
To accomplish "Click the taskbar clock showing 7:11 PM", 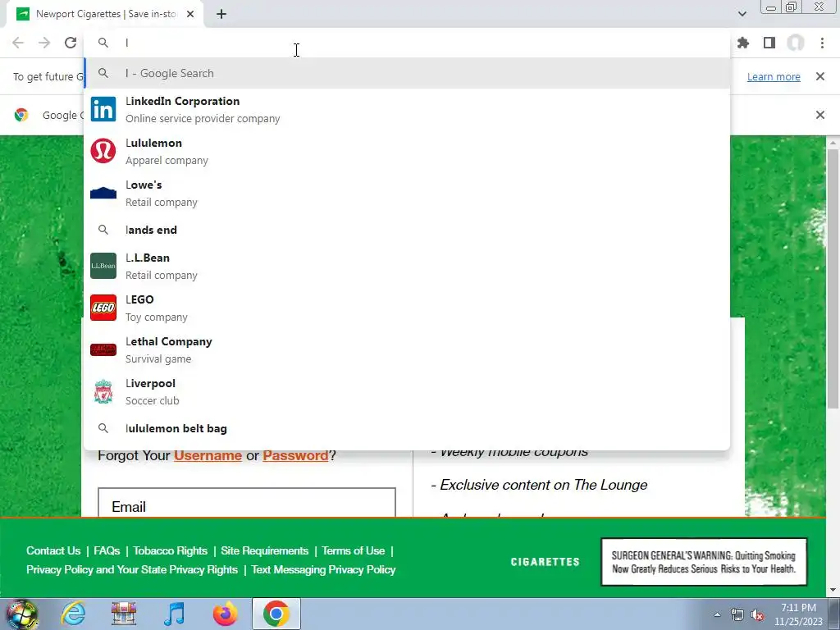I will click(798, 614).
